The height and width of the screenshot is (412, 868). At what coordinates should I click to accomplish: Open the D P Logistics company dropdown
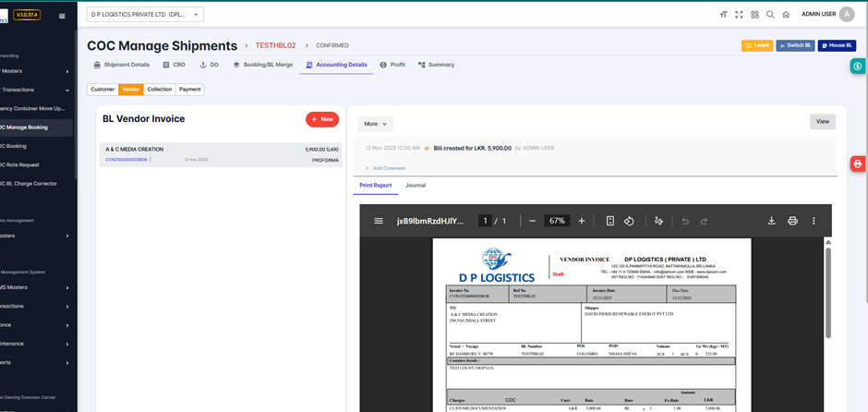click(x=145, y=15)
